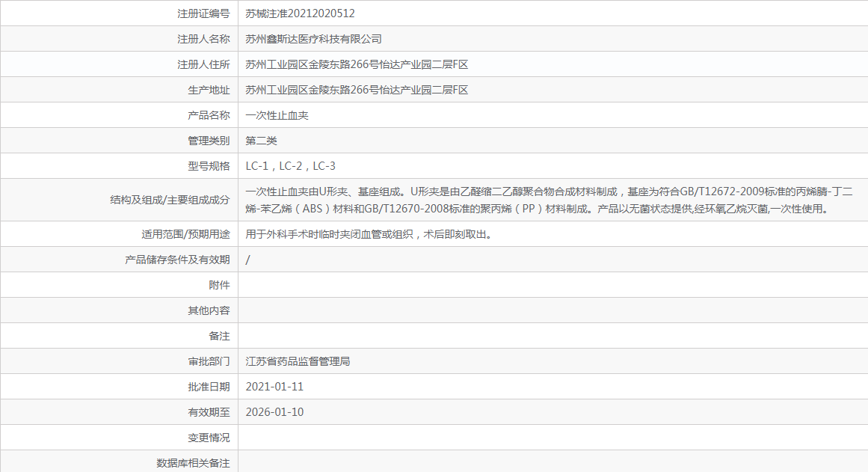Click the 注册证编号 label
Image resolution: width=868 pixels, height=472 pixels.
coord(203,13)
